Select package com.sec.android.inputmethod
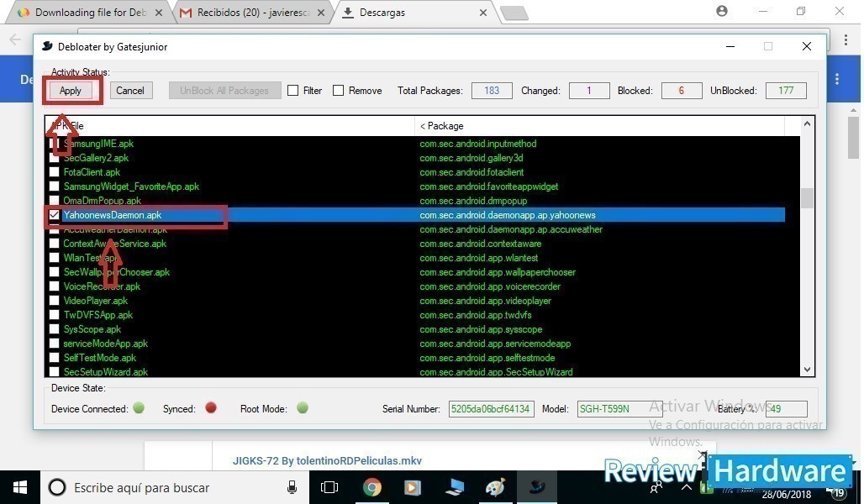This screenshot has width=864, height=504. (477, 144)
